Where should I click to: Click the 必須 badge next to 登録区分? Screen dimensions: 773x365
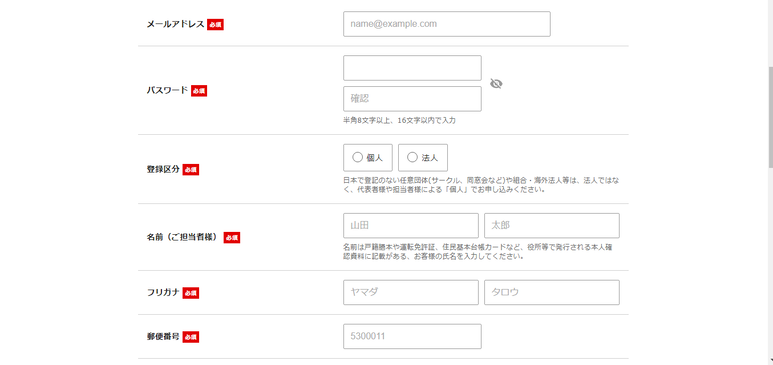tap(191, 170)
